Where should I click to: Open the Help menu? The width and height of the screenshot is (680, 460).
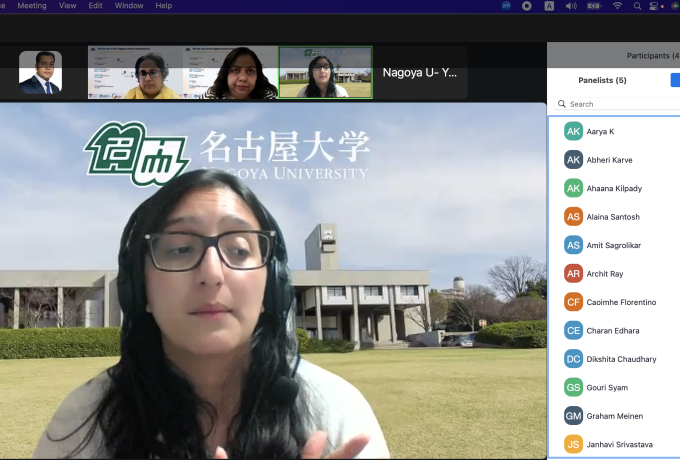[164, 6]
